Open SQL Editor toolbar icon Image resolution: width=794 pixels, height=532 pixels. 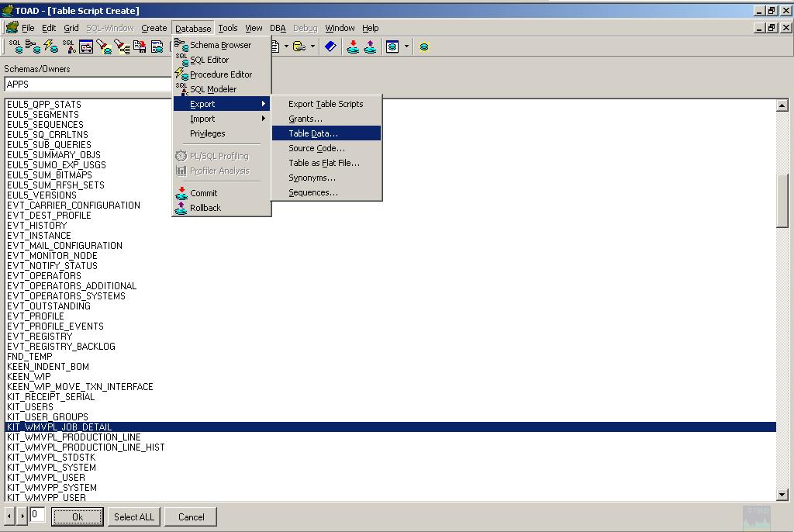[x=16, y=47]
